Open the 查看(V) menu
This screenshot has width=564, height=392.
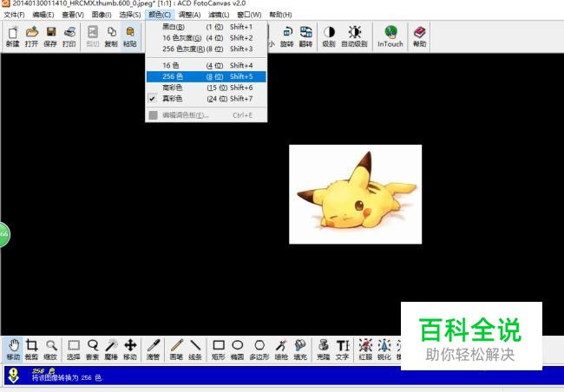click(x=73, y=15)
